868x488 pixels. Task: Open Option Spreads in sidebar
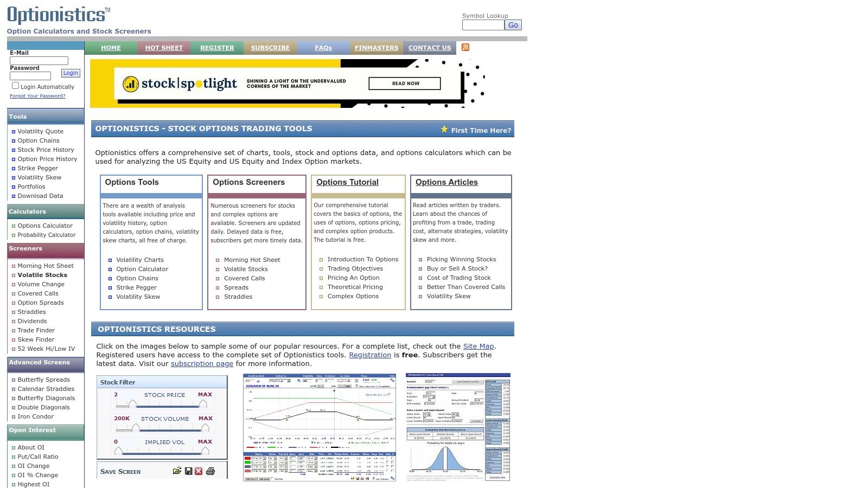pos(41,303)
